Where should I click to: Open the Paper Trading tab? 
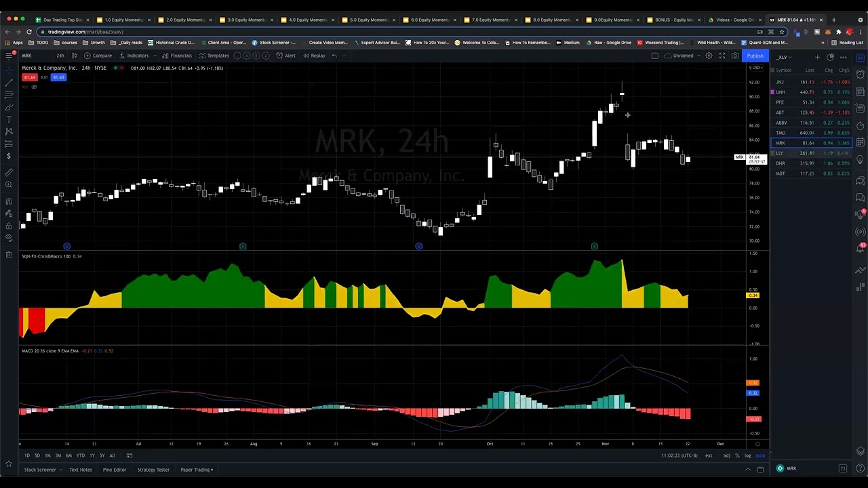(196, 470)
